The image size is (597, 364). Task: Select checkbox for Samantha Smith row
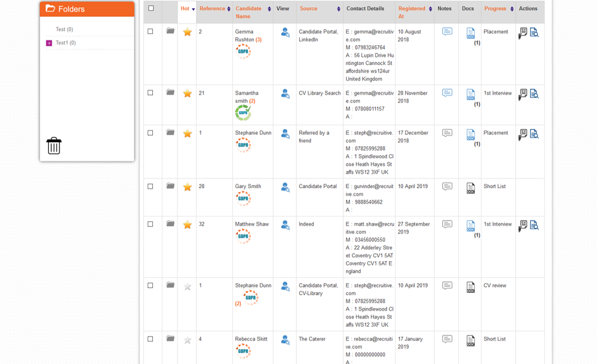[x=151, y=92]
